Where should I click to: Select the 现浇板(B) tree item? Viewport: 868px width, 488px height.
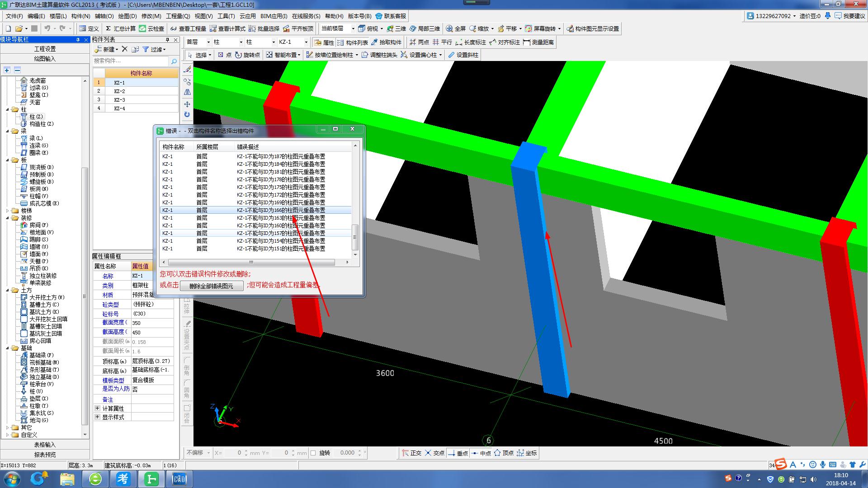41,167
